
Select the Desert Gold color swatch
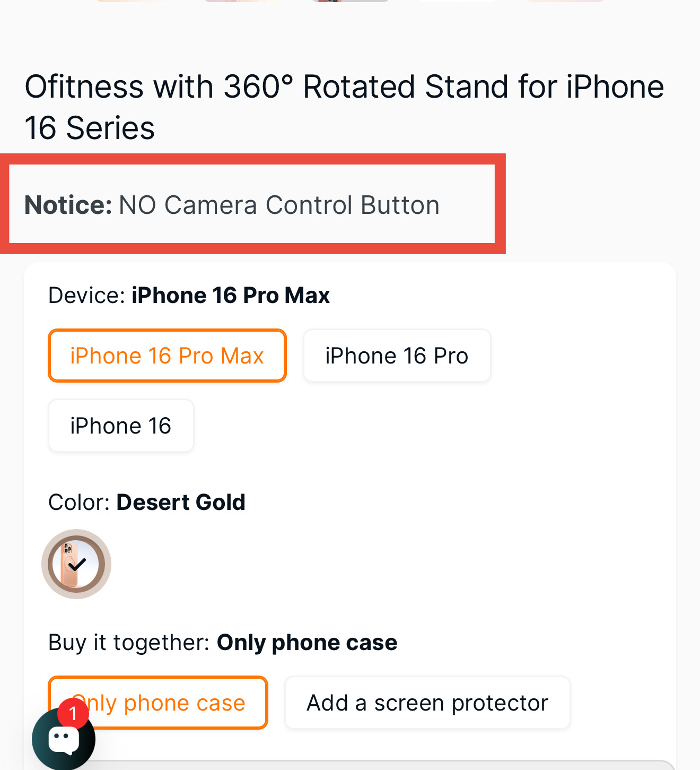[76, 564]
